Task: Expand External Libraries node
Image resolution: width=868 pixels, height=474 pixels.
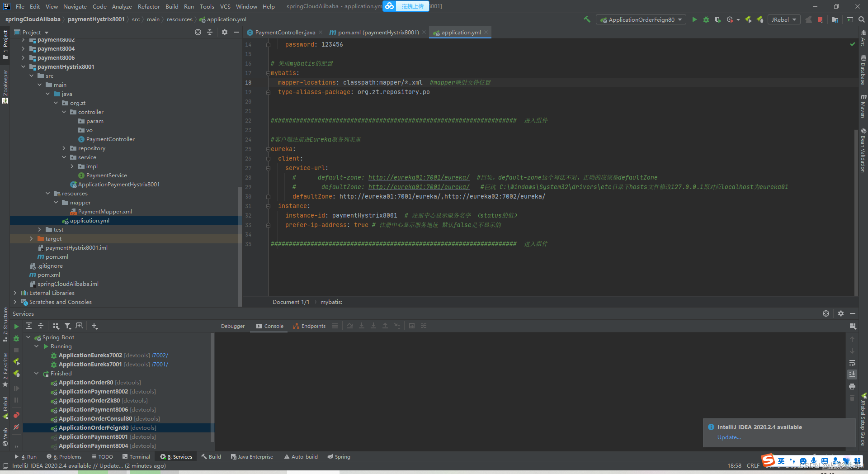Action: 15,293
